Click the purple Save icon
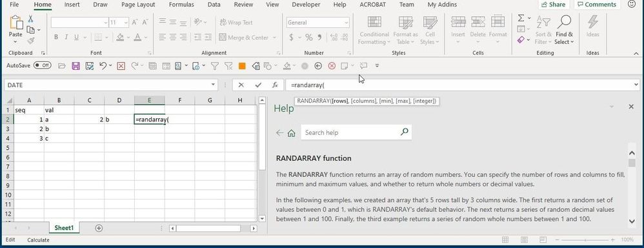The width and height of the screenshot is (644, 248). point(75,65)
